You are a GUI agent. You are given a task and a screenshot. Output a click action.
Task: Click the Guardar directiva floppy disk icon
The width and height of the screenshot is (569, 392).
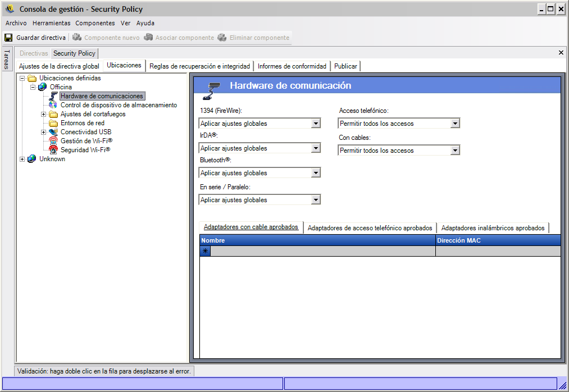click(8, 38)
